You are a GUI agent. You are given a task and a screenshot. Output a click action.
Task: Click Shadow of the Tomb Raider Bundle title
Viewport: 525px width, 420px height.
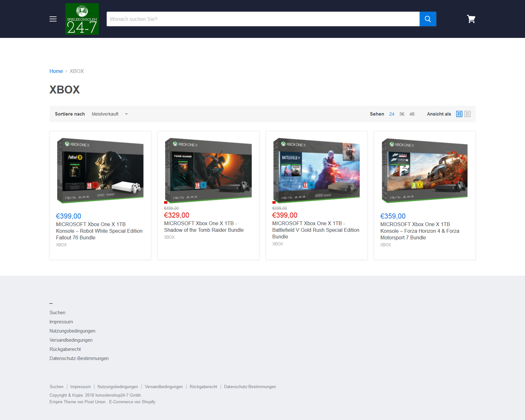(x=204, y=227)
